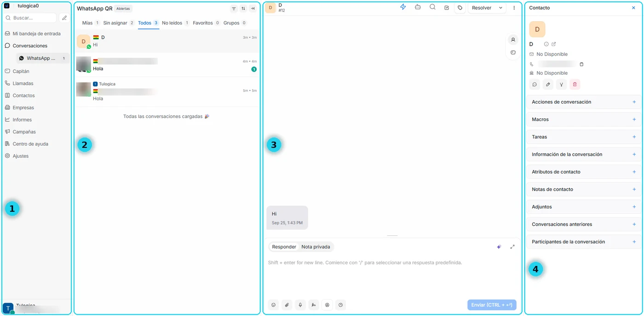
Task: Open the emoji picker
Action: [273, 305]
